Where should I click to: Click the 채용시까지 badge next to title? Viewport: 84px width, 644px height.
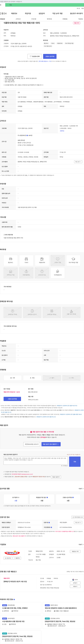coord(77,23)
